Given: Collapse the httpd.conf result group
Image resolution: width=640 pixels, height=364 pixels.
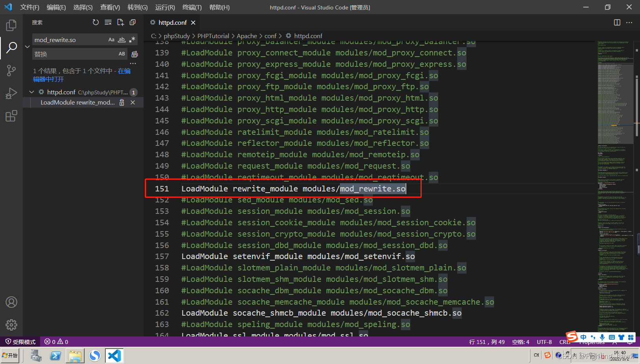Looking at the screenshot, I should [31, 92].
